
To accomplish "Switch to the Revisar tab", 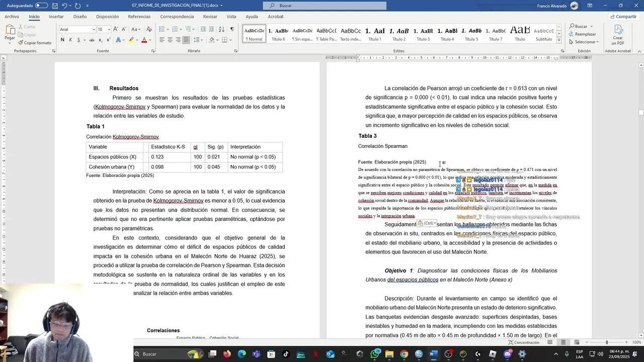I will click(x=210, y=17).
